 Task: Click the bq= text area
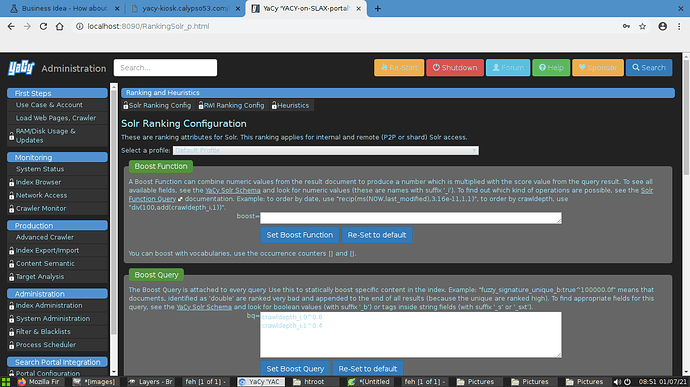click(x=411, y=335)
